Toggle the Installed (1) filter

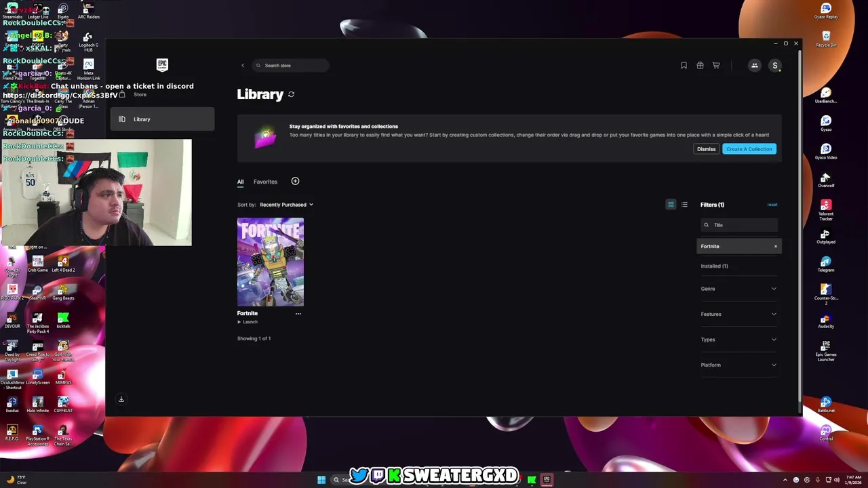(714, 266)
